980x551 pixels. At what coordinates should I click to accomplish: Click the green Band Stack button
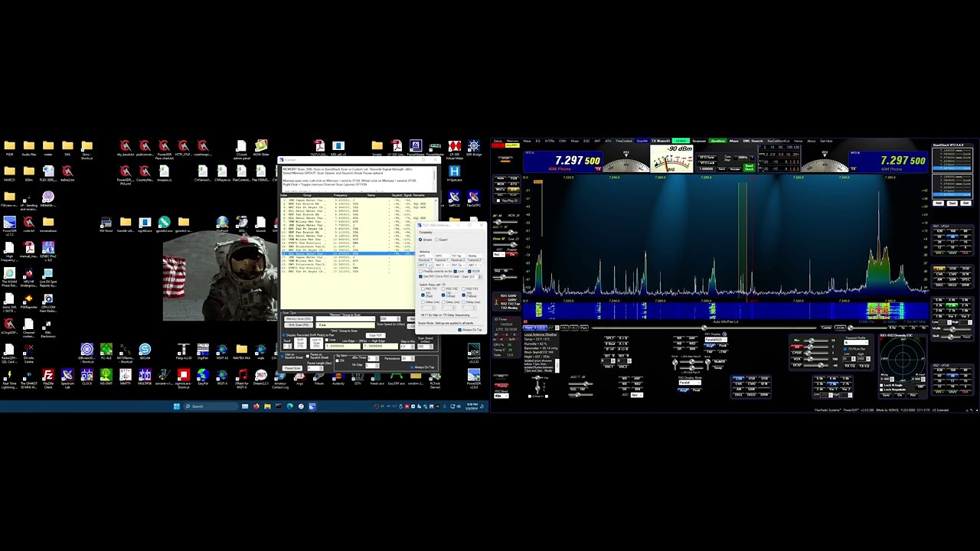tap(749, 168)
